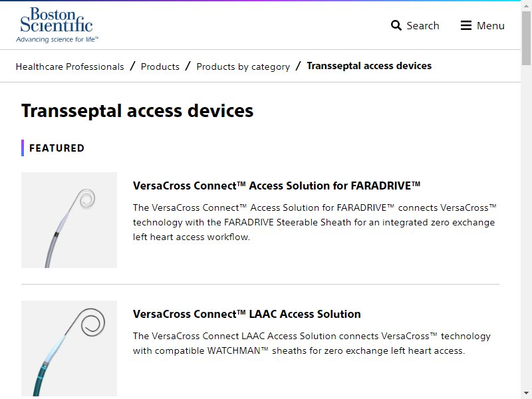Open VersaCross Connect LAAC product image
The image size is (532, 399).
pos(69,348)
